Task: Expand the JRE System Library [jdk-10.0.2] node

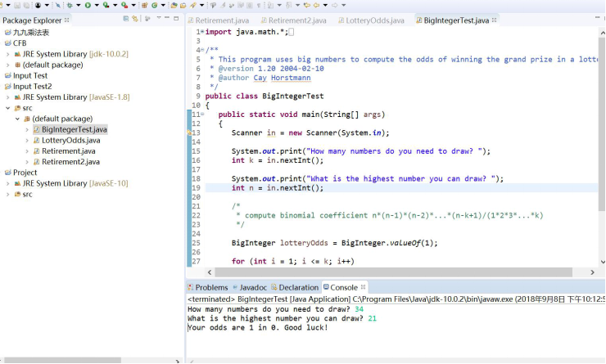Action: pos(8,54)
